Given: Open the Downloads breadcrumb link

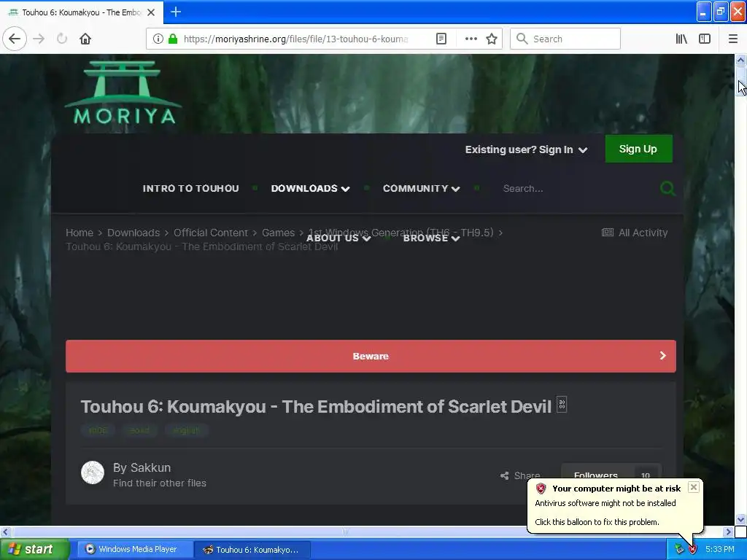Looking at the screenshot, I should click(x=133, y=233).
